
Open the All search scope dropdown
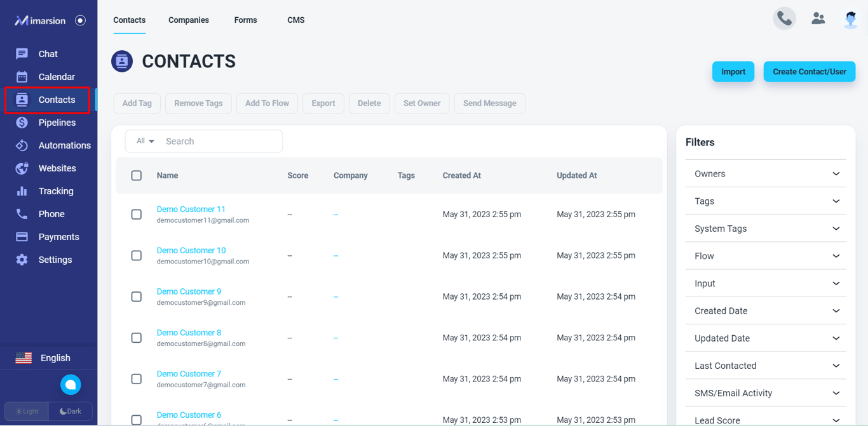pos(146,141)
